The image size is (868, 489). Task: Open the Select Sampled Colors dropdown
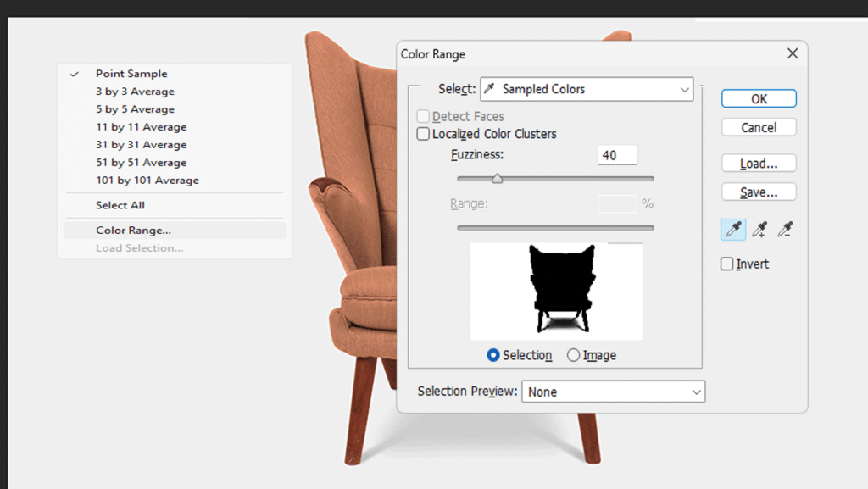pyautogui.click(x=587, y=89)
